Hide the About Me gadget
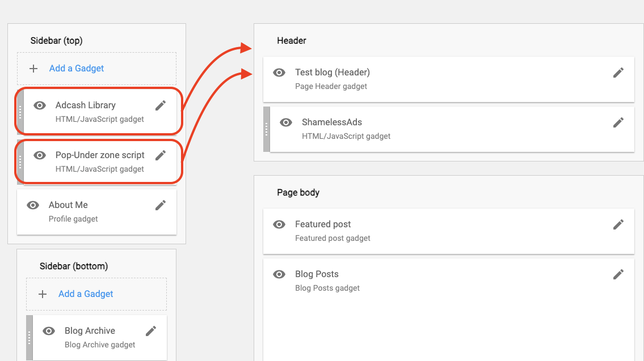The height and width of the screenshot is (361, 644). (x=33, y=205)
